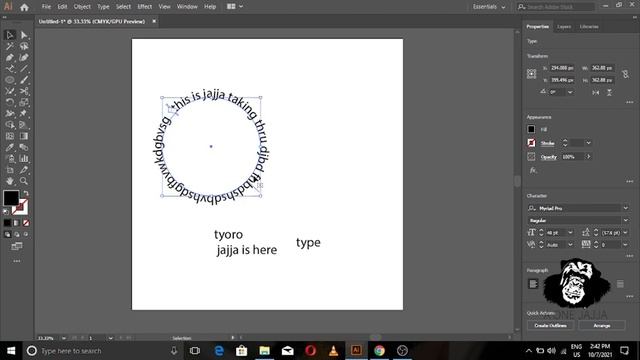This screenshot has width=640, height=360.
Task: Expand the rotation angle dropdown
Action: (x=570, y=92)
